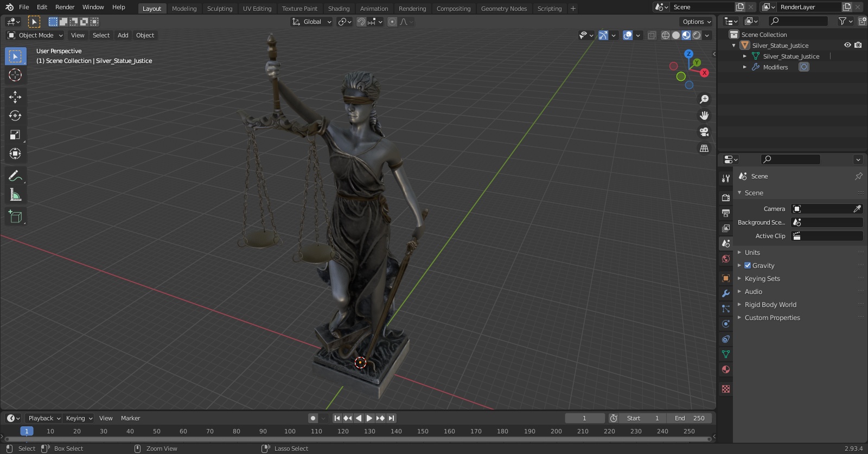Open the Options dropdown
Screen dimensions: 868x454
click(697, 22)
